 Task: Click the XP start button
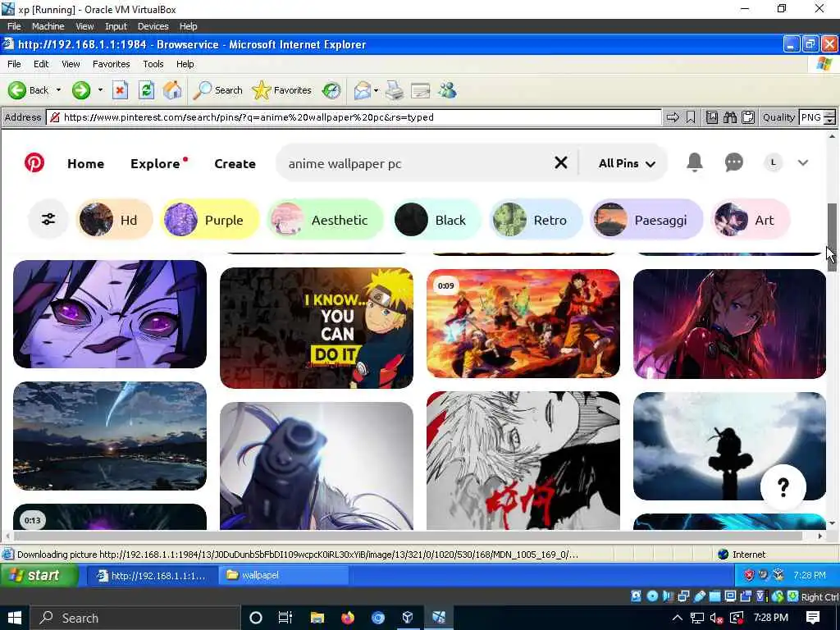(39, 575)
